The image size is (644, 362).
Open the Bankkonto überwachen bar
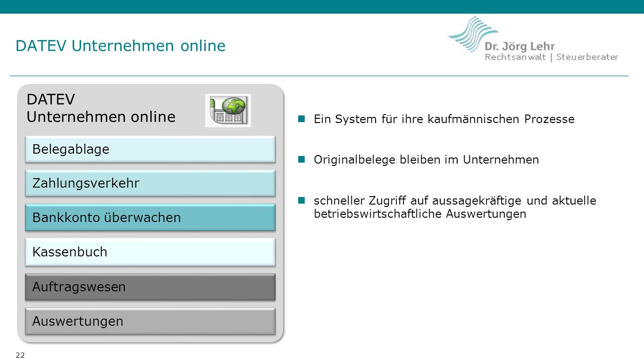150,217
